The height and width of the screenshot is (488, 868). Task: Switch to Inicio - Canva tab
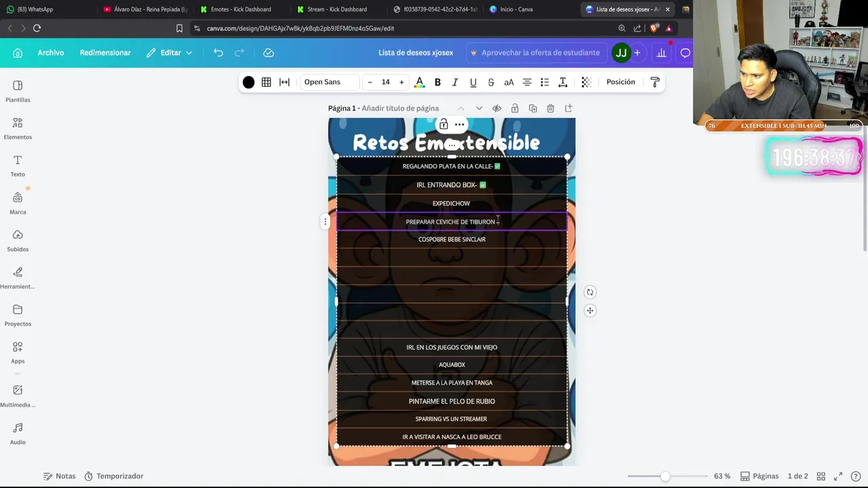click(x=515, y=9)
